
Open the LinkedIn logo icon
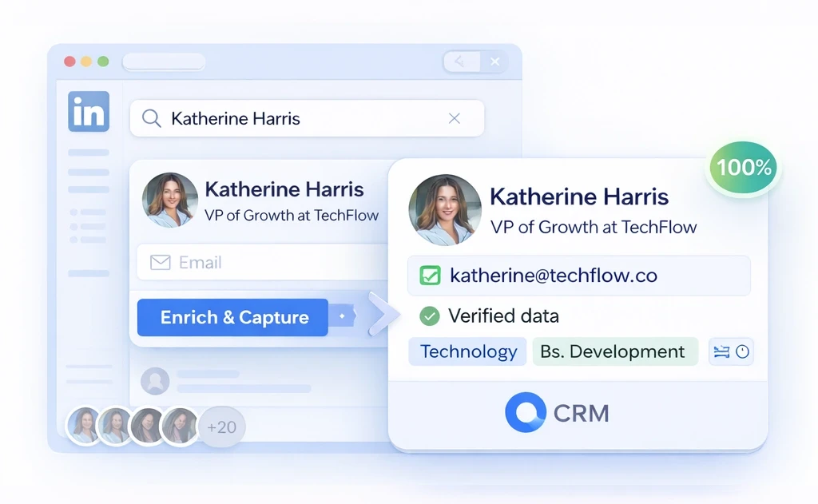pos(89,112)
